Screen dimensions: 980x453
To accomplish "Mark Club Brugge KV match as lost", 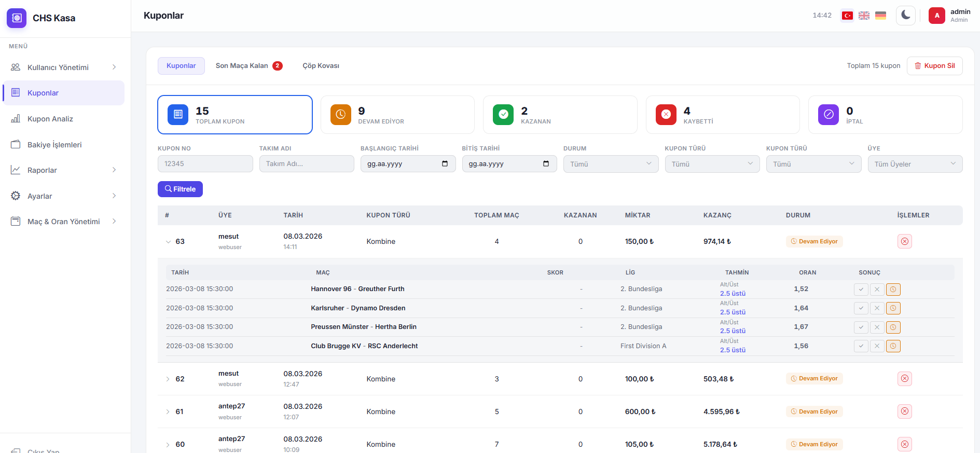I will coord(877,346).
